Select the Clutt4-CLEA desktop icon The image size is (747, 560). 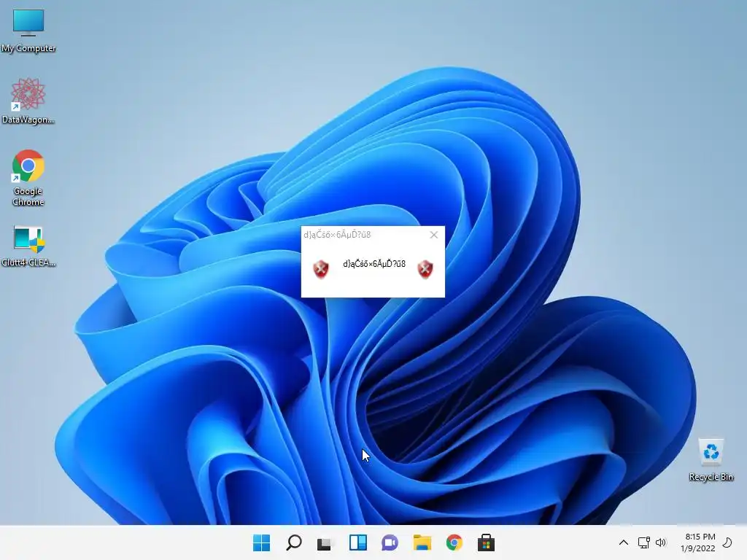pyautogui.click(x=28, y=246)
